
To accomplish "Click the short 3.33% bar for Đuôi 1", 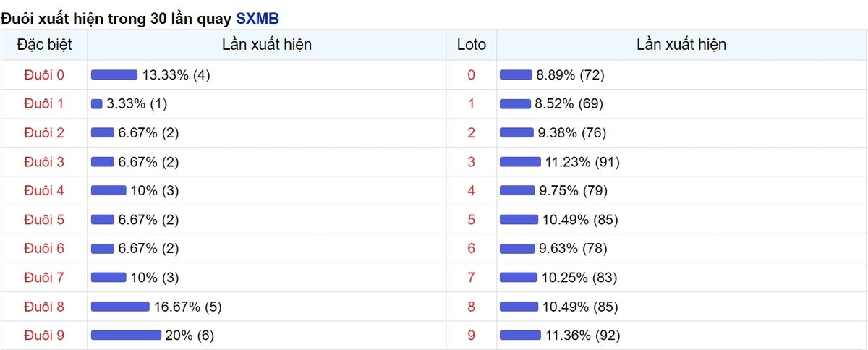I will 97,104.
